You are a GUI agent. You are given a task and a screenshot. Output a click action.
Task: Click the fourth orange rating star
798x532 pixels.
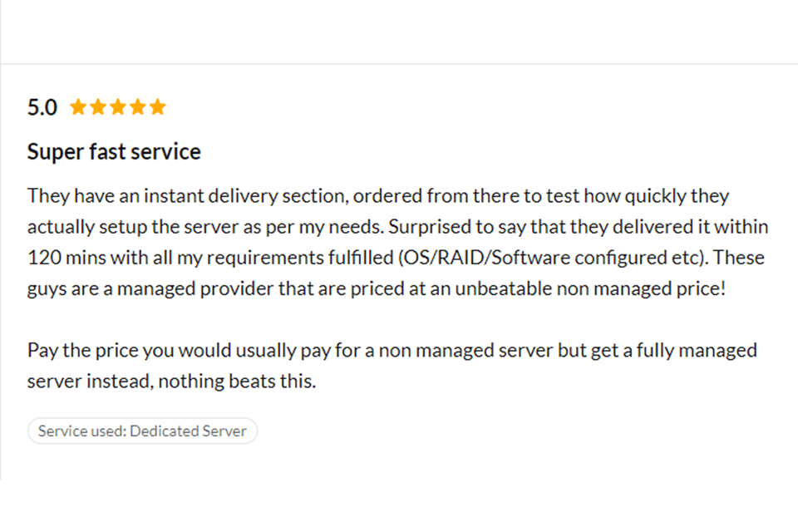[x=138, y=107]
